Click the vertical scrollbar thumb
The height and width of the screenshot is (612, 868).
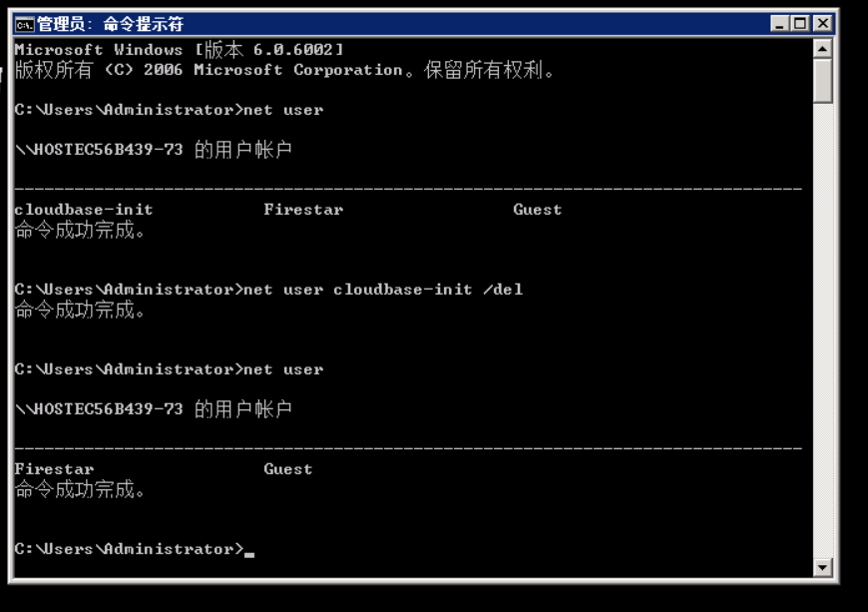823,81
